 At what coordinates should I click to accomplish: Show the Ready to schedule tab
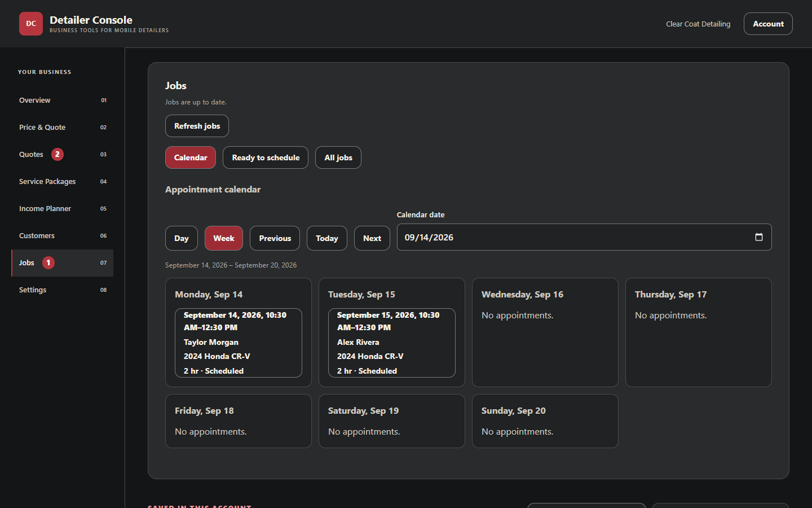[266, 157]
